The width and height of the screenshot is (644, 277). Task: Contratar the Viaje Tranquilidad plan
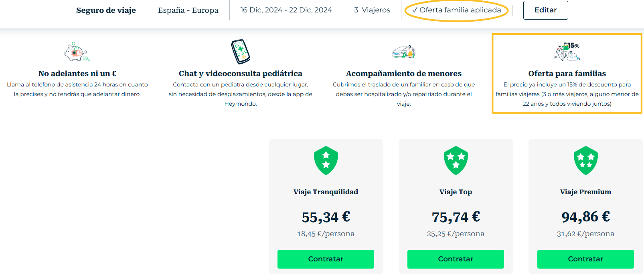[x=326, y=259]
